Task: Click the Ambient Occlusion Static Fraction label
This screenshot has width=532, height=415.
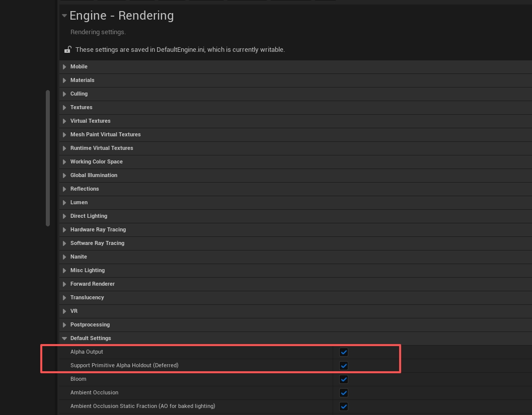Action: 143,406
